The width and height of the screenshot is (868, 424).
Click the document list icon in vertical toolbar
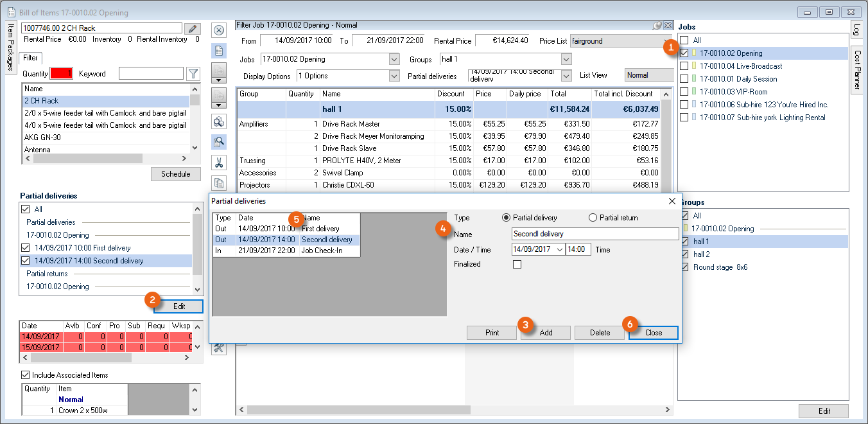pyautogui.click(x=218, y=51)
